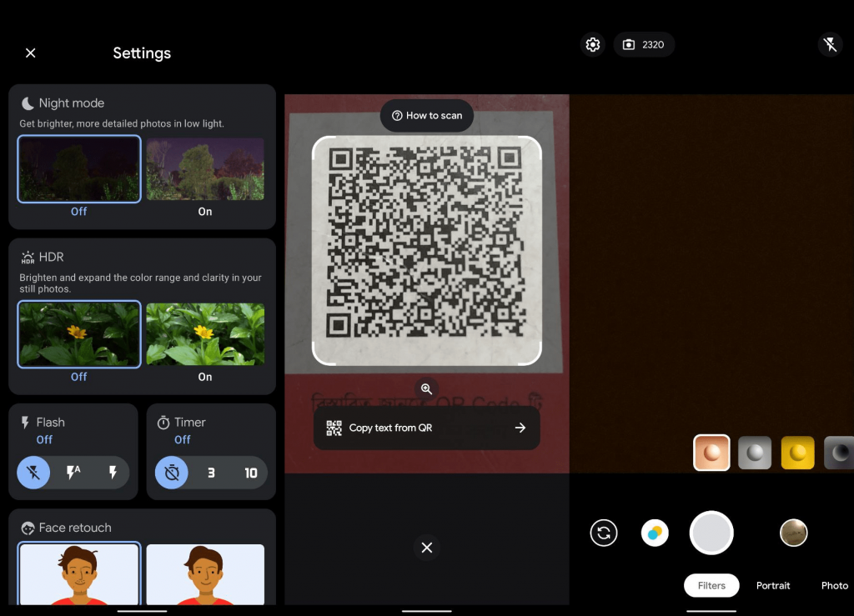Turn flash always on
854x616 pixels.
113,473
